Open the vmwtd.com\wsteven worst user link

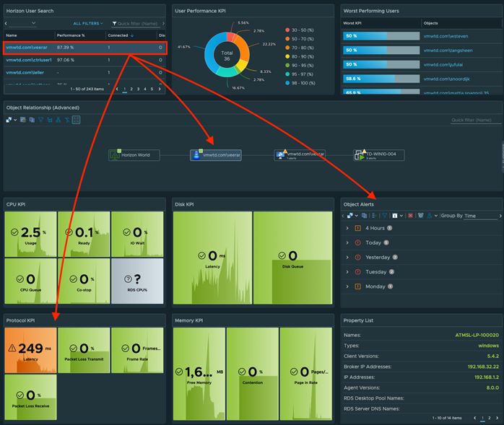(446, 36)
